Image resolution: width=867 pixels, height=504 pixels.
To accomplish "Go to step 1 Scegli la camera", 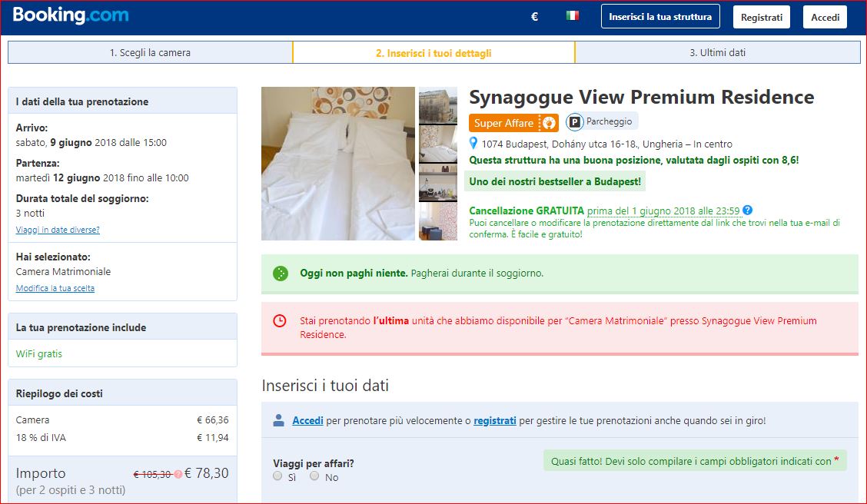I will click(150, 52).
